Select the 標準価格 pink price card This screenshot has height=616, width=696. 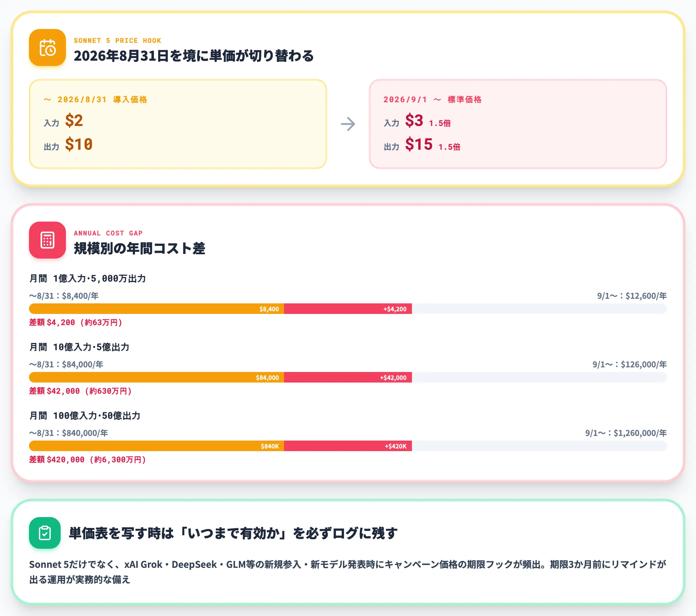tap(518, 124)
